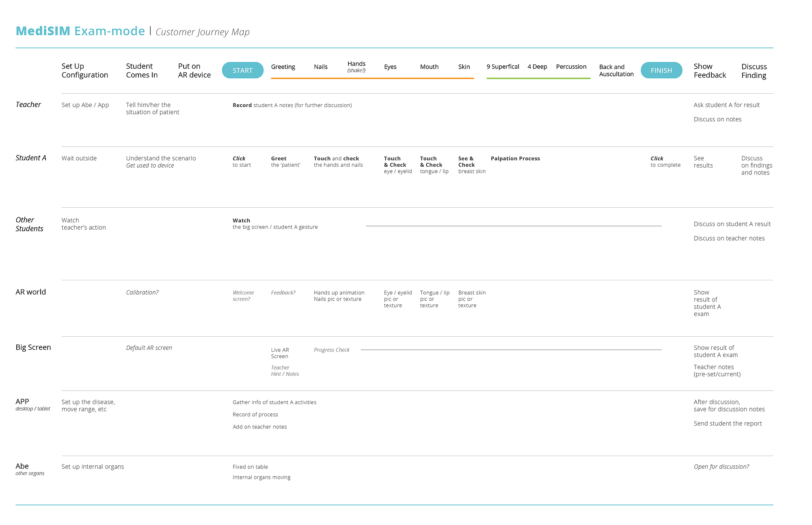The image size is (812, 525).
Task: Click the 4 Deep stage header
Action: point(537,67)
